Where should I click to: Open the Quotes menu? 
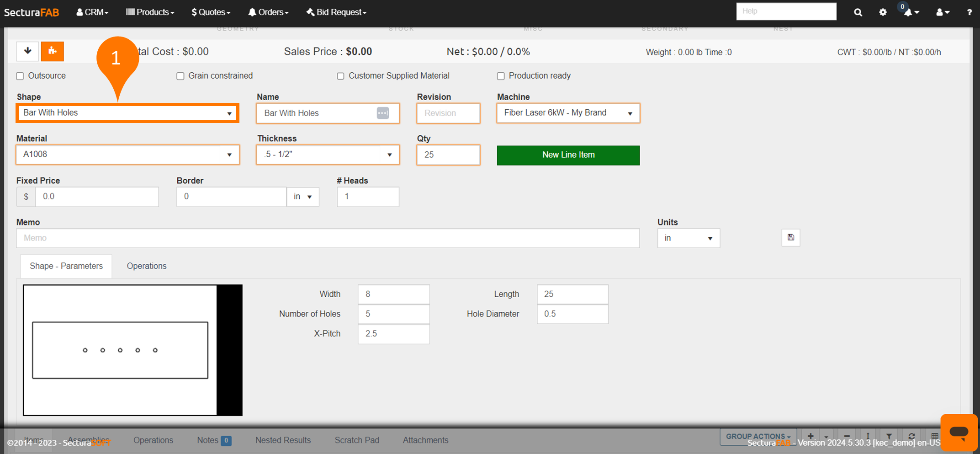(211, 12)
